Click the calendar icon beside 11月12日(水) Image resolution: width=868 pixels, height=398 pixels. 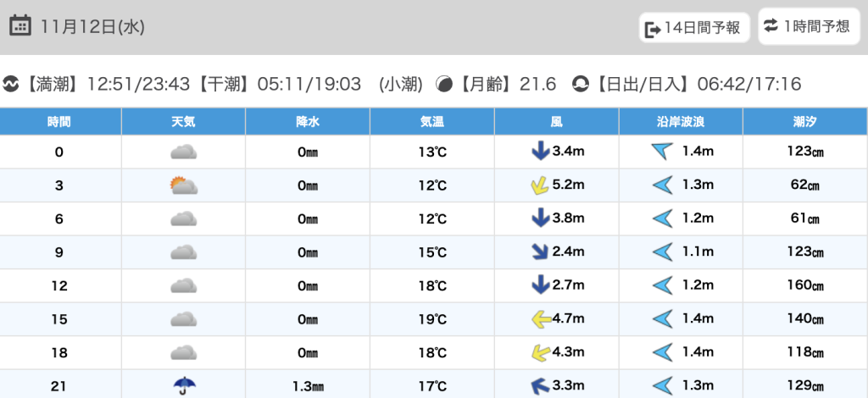tap(20, 26)
